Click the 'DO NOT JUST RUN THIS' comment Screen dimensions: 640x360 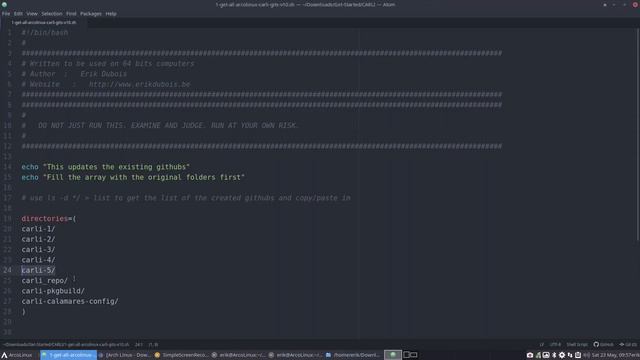[x=160, y=126]
